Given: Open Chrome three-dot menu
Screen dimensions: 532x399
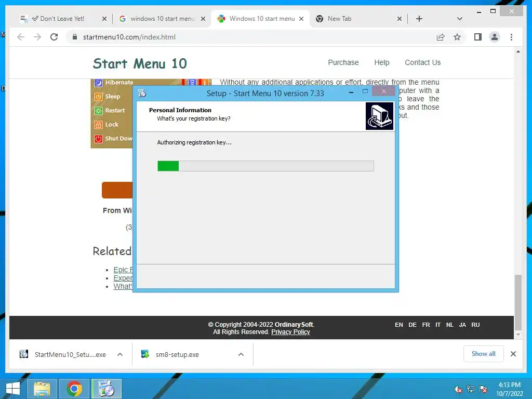Looking at the screenshot, I should pos(511,37).
